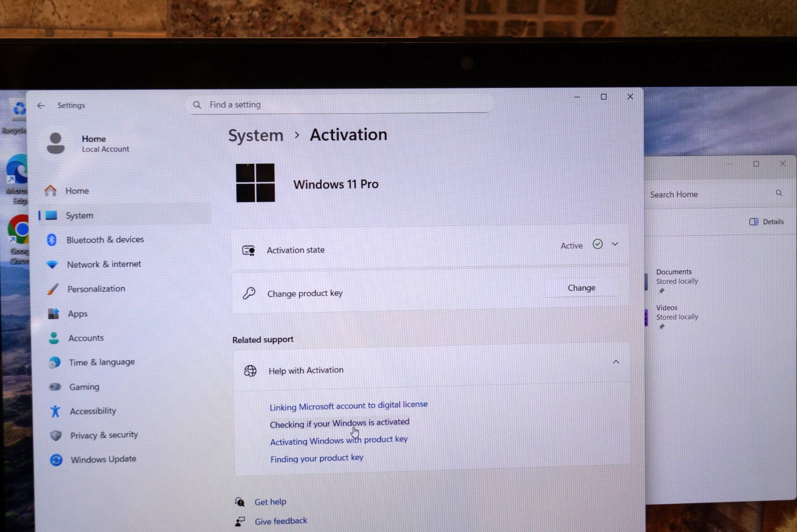Image resolution: width=797 pixels, height=532 pixels.
Task: Click the Active checkmark status icon
Action: [x=598, y=244]
